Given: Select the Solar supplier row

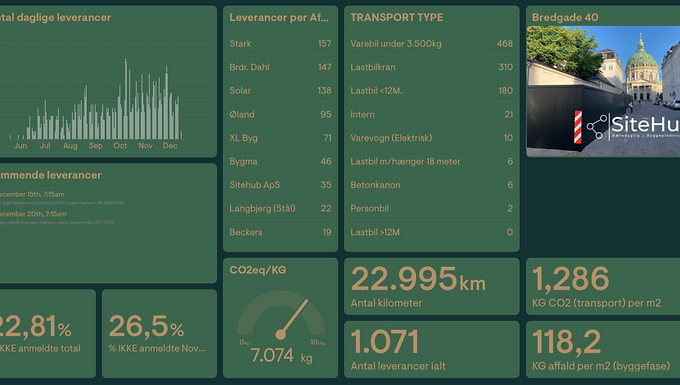Looking at the screenshot, I should point(280,90).
